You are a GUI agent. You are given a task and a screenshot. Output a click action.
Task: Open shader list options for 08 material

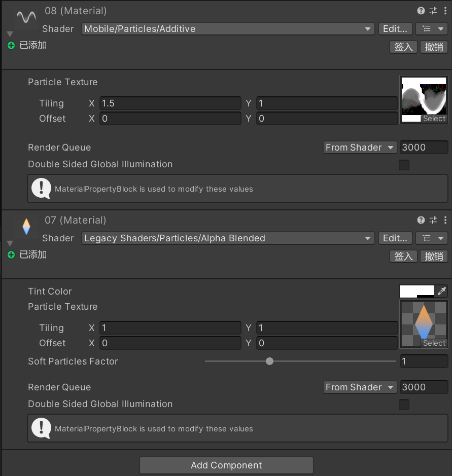432,29
